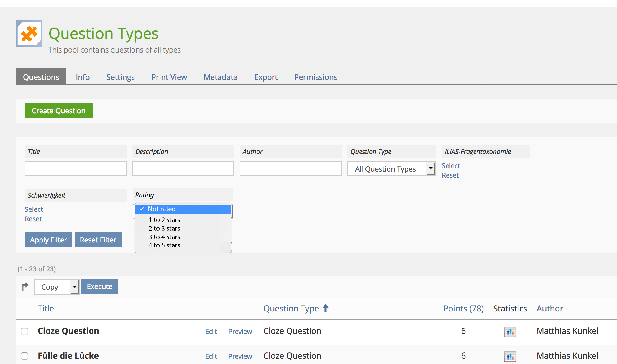Go to the Permissions tab
Viewport: 617px width, 364px height.
pos(316,77)
